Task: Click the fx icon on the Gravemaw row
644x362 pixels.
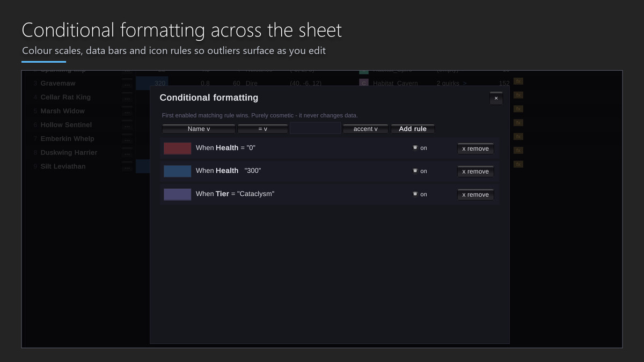Action: point(518,81)
